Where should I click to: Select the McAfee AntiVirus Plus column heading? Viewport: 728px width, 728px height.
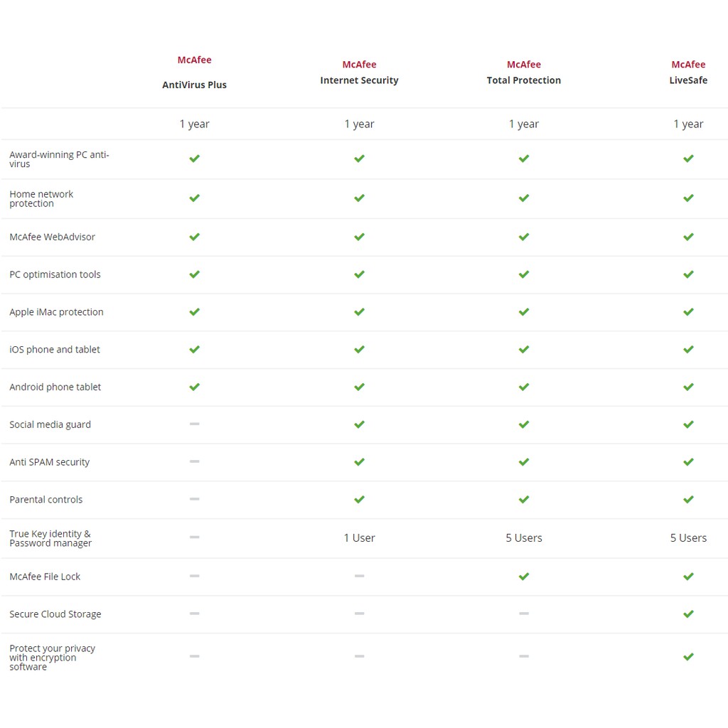[195, 73]
